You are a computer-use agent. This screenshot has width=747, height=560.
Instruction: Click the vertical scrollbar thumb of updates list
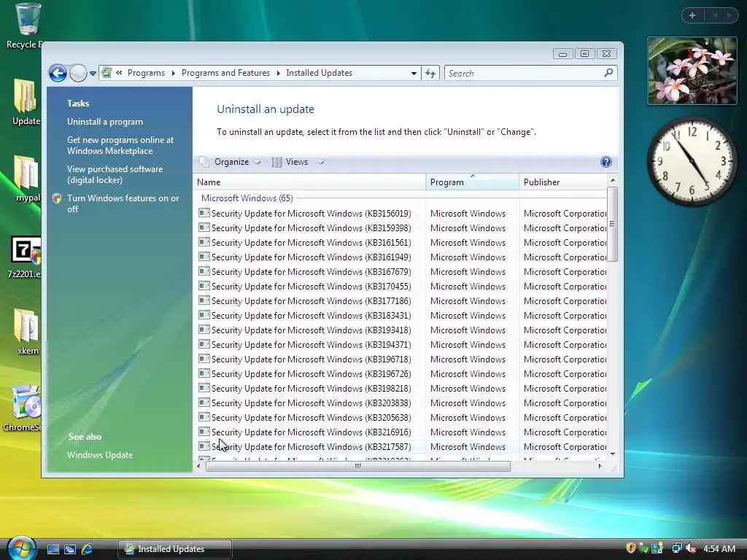tap(613, 224)
